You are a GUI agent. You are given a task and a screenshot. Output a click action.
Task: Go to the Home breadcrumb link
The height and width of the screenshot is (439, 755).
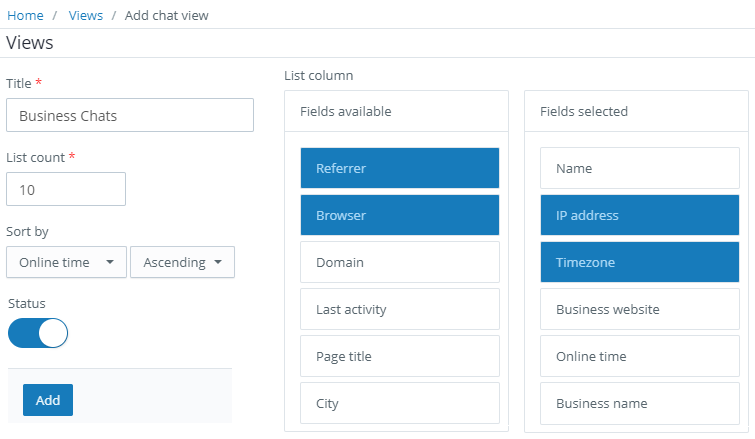[25, 16]
